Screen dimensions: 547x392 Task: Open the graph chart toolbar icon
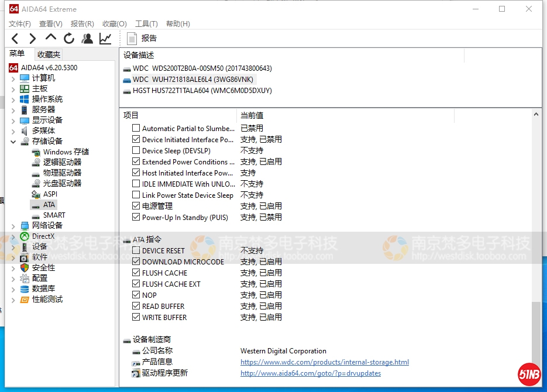tap(105, 39)
